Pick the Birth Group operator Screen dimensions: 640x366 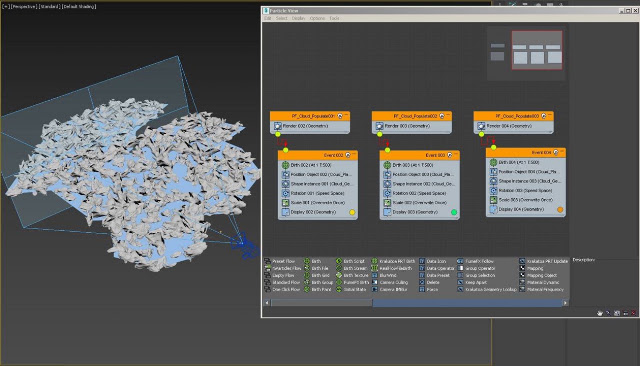click(318, 282)
